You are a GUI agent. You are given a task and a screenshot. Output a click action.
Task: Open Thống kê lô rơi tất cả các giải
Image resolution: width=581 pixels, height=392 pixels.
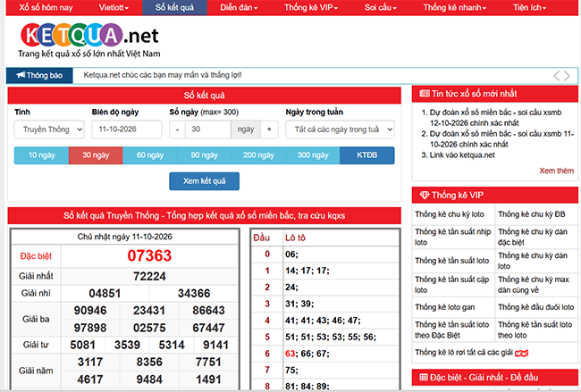(464, 353)
